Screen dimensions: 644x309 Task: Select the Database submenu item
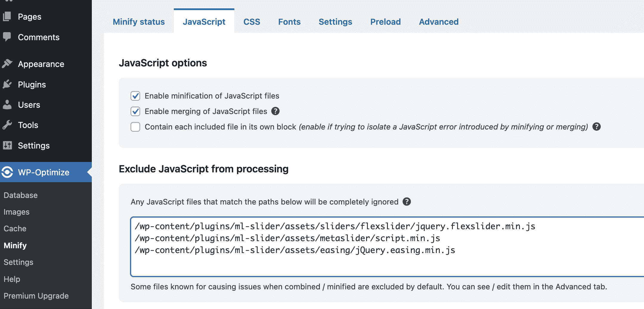pos(21,195)
